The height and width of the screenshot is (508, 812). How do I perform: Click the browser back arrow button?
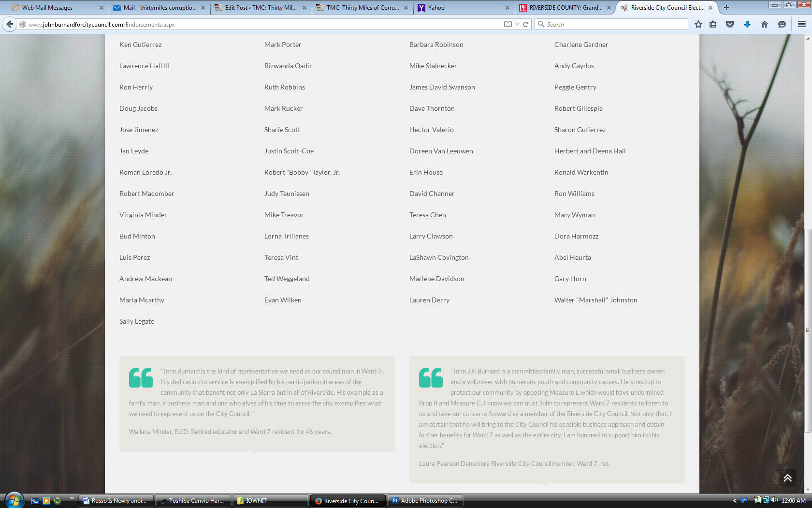coord(10,24)
